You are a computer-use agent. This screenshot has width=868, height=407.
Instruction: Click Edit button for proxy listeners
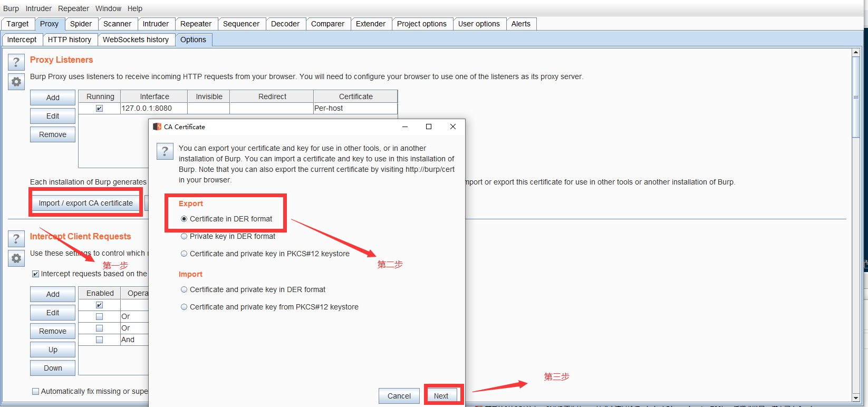tap(53, 116)
